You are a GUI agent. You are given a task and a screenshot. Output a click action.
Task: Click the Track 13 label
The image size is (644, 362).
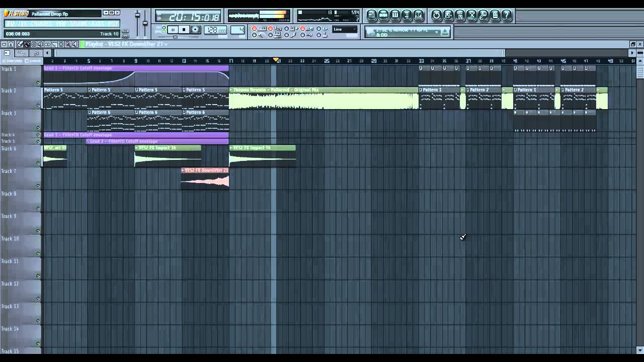click(10, 306)
